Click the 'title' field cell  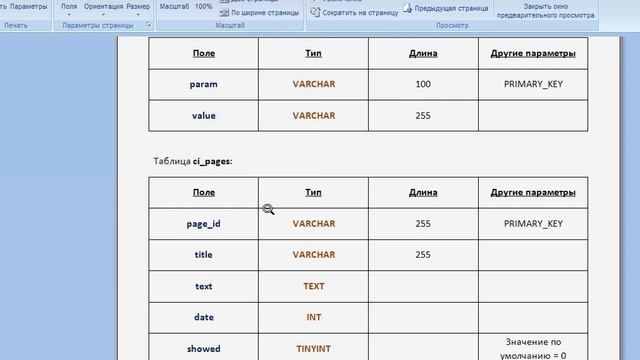point(204,255)
